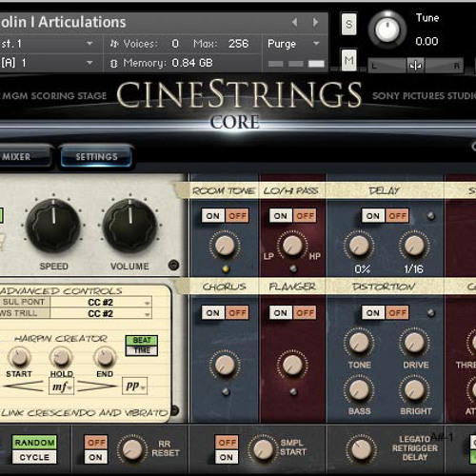Open the Purge dropdown menu
The width and height of the screenshot is (476, 476).
[x=294, y=44]
